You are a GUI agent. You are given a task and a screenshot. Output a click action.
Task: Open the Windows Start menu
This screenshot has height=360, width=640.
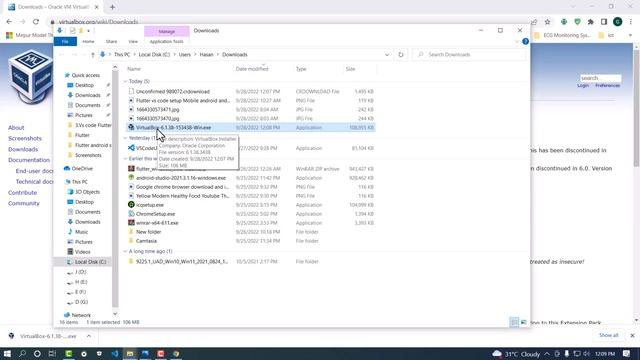pyautogui.click(x=7, y=353)
